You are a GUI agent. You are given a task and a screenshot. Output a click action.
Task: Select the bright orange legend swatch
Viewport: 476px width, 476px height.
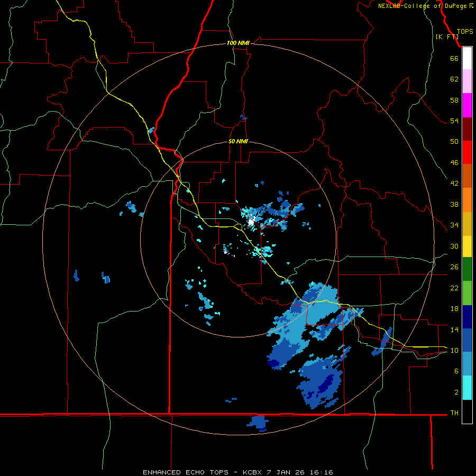coord(467,200)
